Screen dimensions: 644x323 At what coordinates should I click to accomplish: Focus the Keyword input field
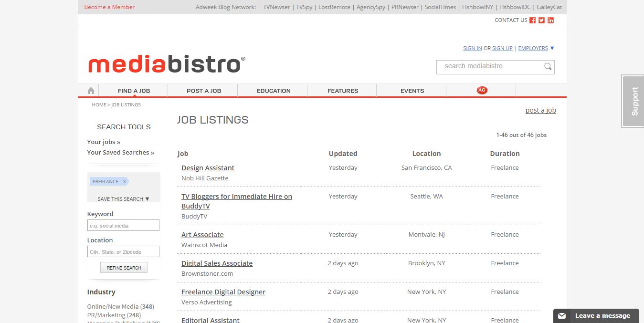[123, 225]
